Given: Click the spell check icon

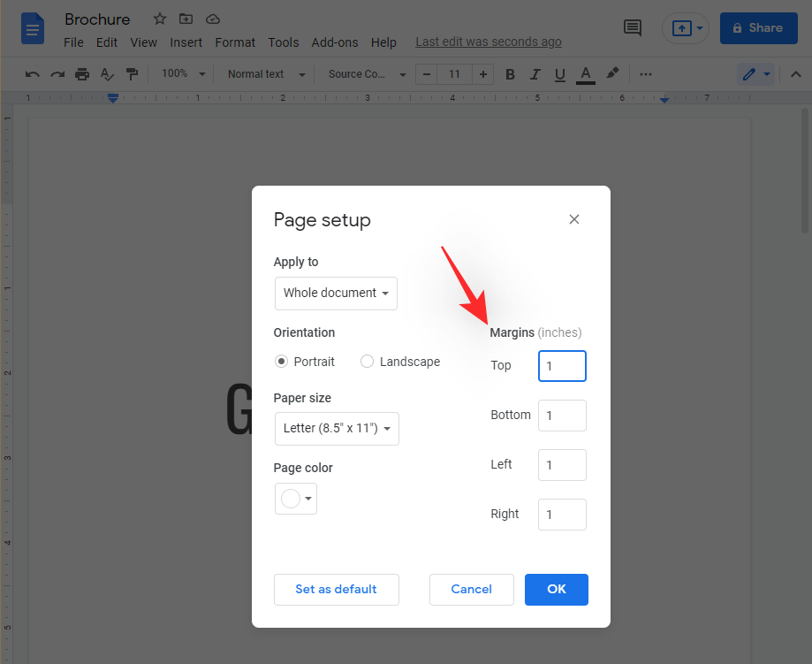Looking at the screenshot, I should pyautogui.click(x=107, y=74).
